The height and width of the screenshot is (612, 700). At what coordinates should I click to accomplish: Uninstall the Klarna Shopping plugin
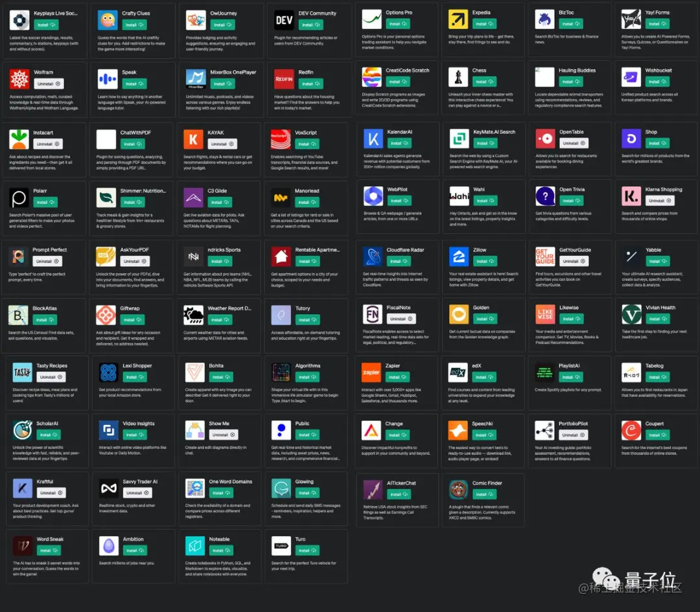point(660,201)
